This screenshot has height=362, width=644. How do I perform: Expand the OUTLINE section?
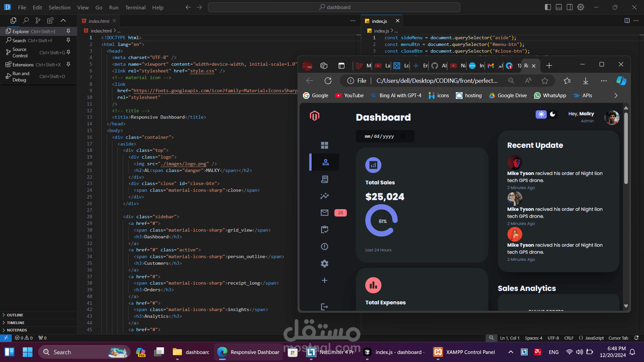point(15,315)
